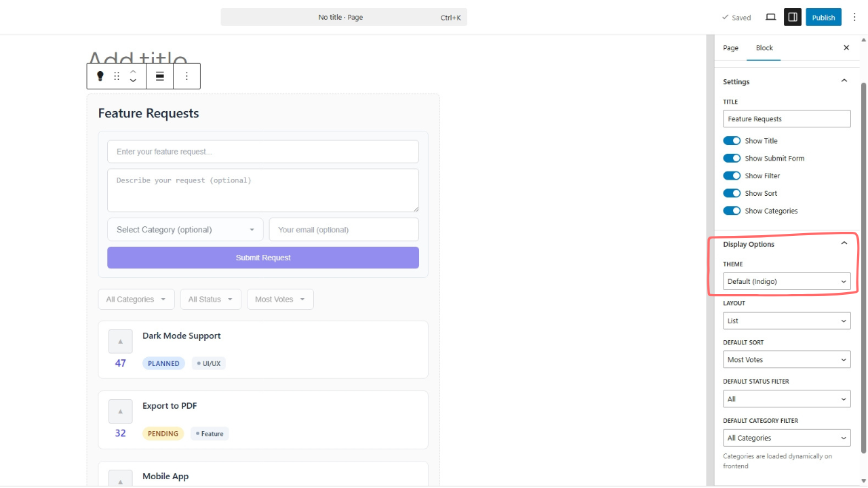
Task: Open the editor options menu at top right
Action: 854,17
